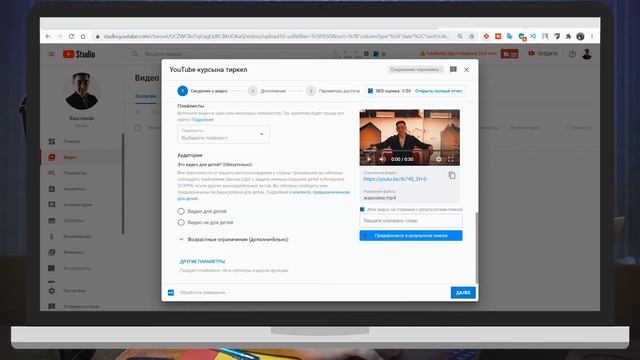Viewport: 640px width, 360px height.
Task: Click the processing status text at the dialog bottom
Action: click(x=202, y=293)
